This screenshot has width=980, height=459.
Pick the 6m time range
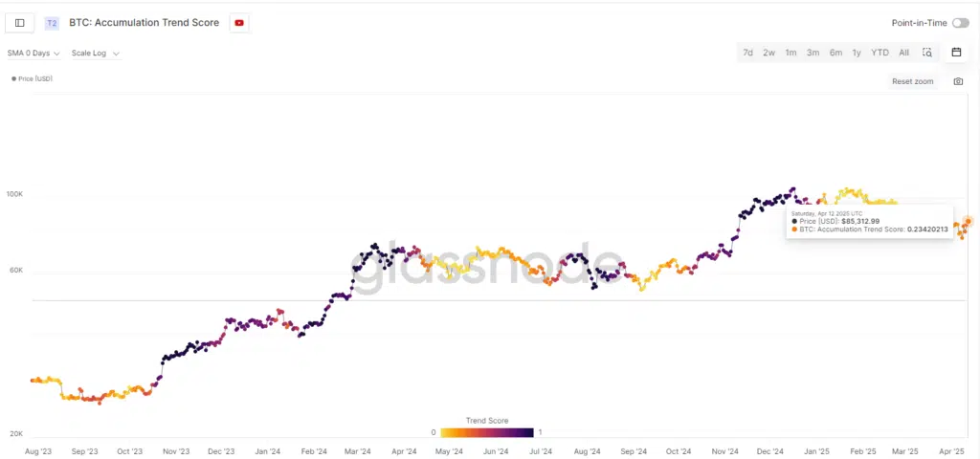(x=835, y=53)
